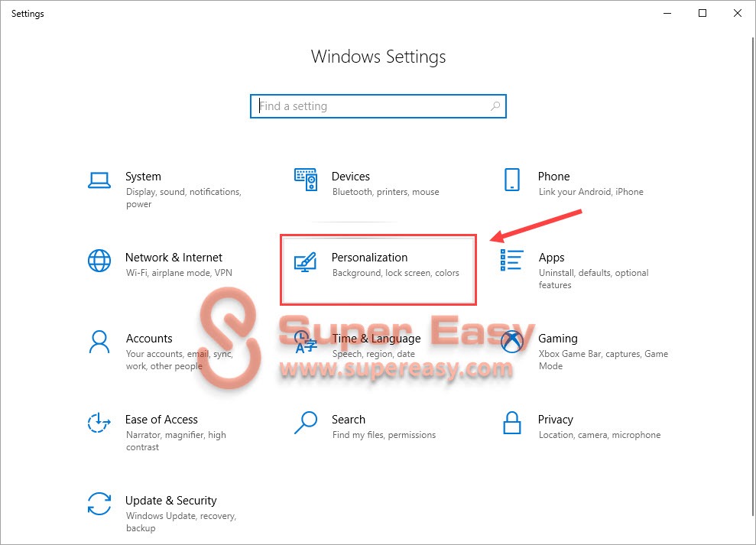This screenshot has height=545, width=756.
Task: Open the System laptop icon
Action: (x=99, y=180)
